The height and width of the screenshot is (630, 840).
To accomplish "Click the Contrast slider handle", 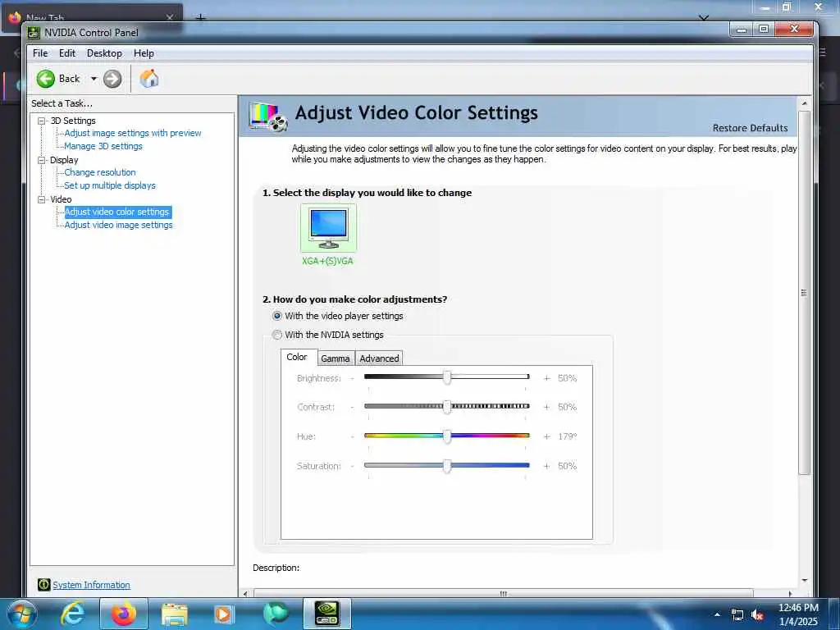I will point(447,407).
